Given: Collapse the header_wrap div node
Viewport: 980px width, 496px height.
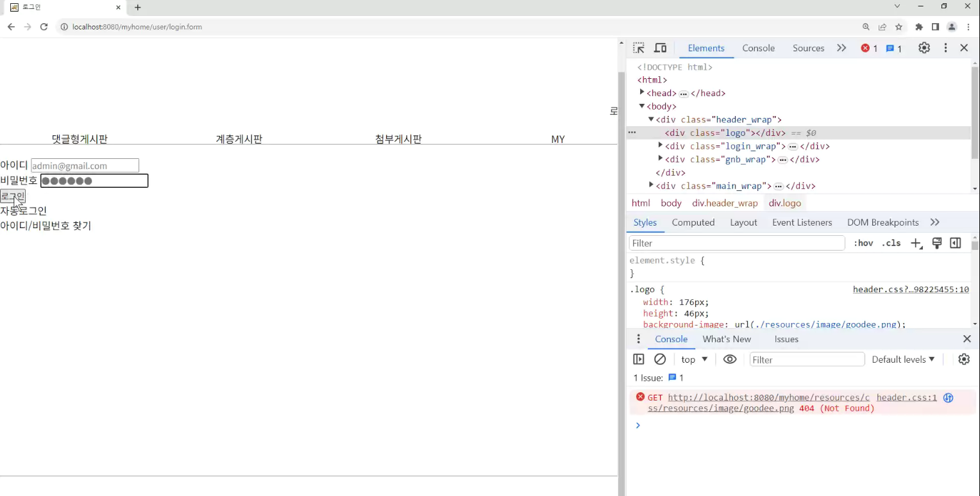Looking at the screenshot, I should click(651, 119).
